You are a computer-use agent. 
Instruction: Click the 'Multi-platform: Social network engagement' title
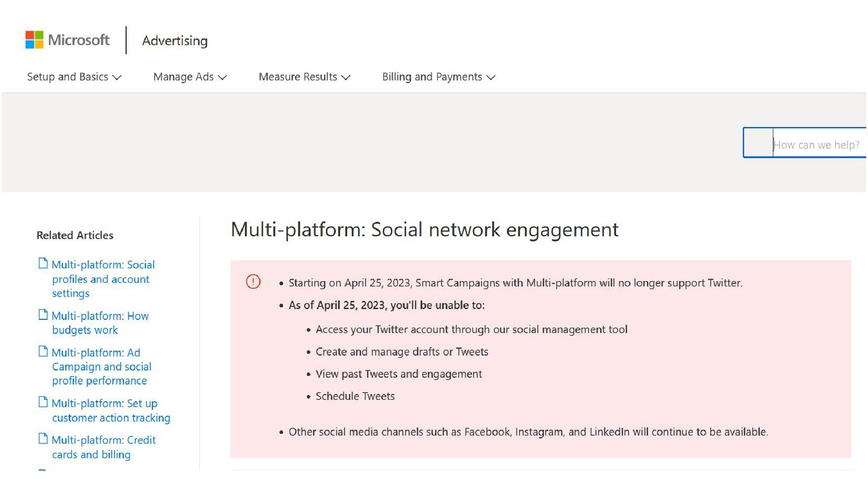click(x=425, y=230)
